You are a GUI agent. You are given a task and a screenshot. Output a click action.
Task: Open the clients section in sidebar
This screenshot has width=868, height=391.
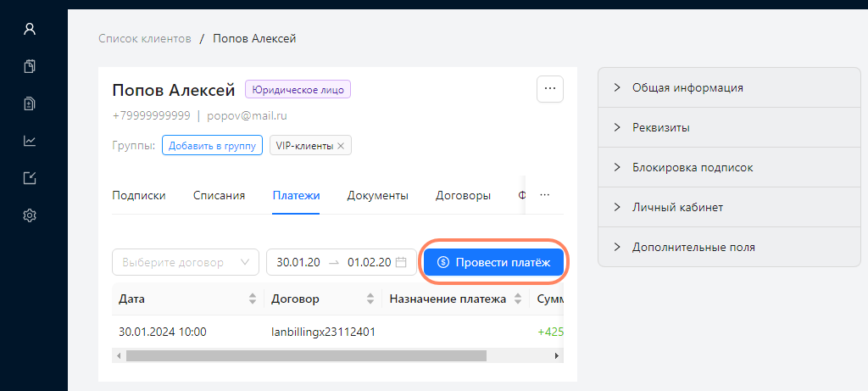(30, 29)
